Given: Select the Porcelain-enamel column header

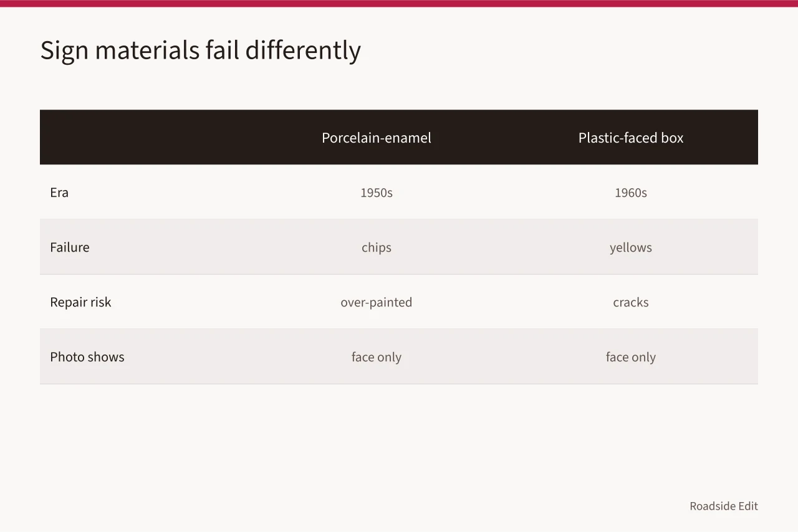Looking at the screenshot, I should click(x=377, y=138).
